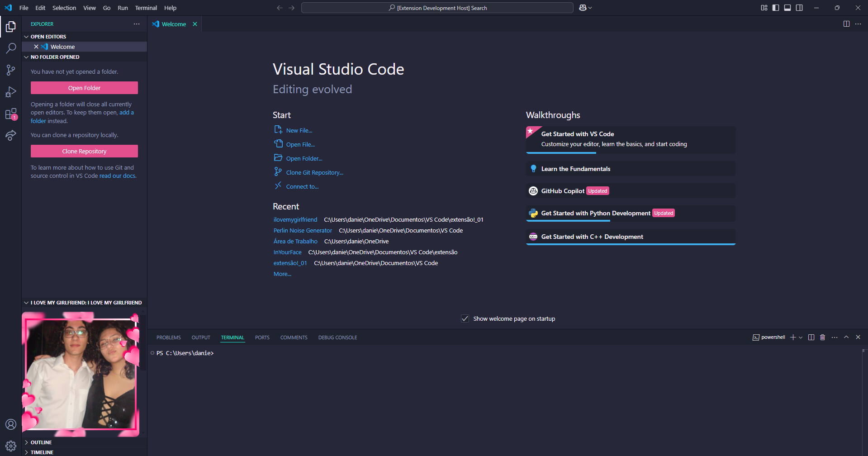
Task: Switch to the Problems tab
Action: coord(168,337)
